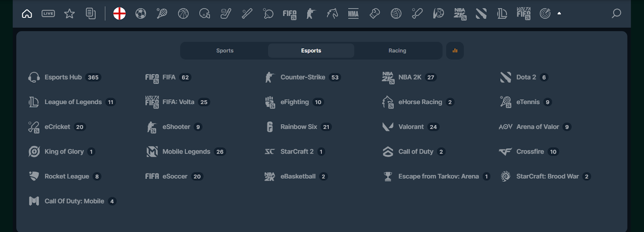
Task: Open Arena of Valor category
Action: pyautogui.click(x=535, y=127)
